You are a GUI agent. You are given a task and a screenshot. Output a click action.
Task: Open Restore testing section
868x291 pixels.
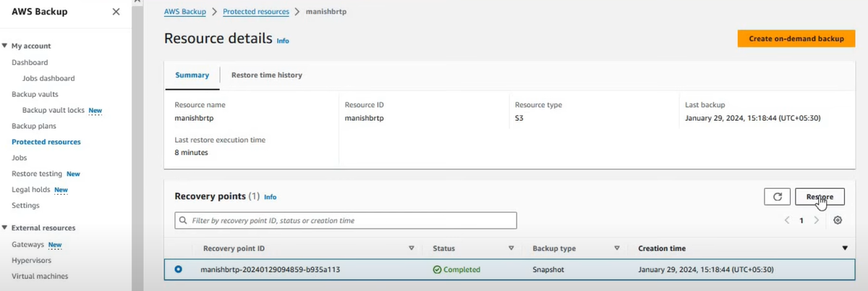36,174
